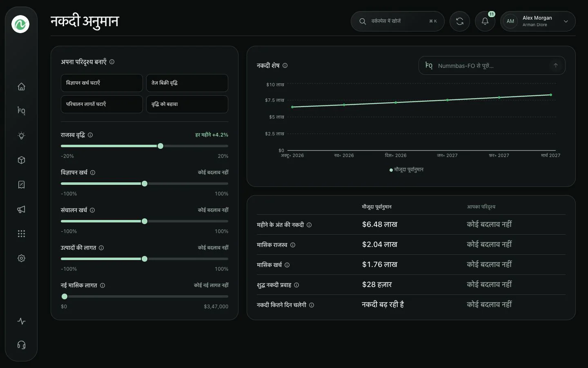This screenshot has height=368, width=588.
Task: Show info for मासिक राजस्व row
Action: 293,245
